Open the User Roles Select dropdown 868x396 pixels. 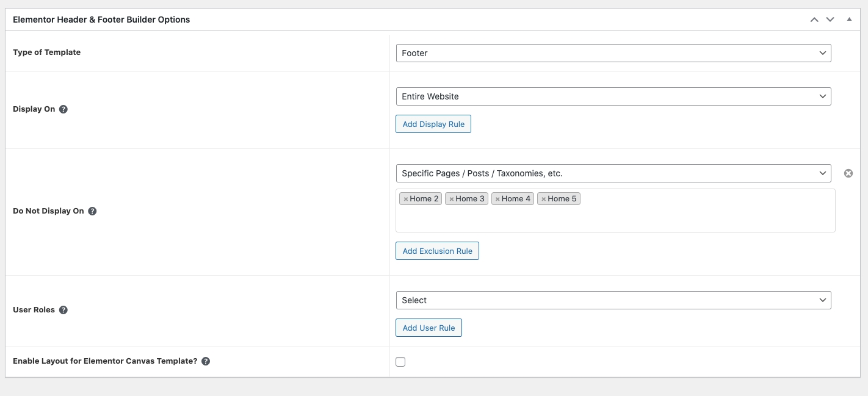tap(613, 300)
